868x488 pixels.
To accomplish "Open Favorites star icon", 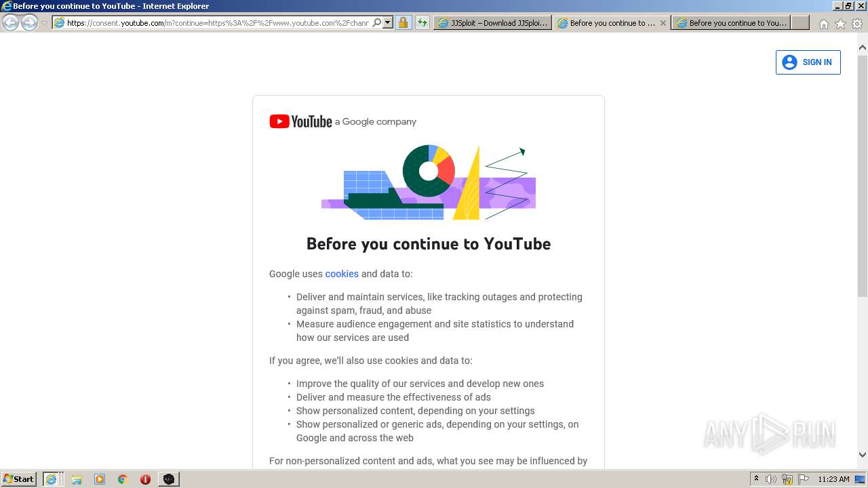I will tap(841, 24).
